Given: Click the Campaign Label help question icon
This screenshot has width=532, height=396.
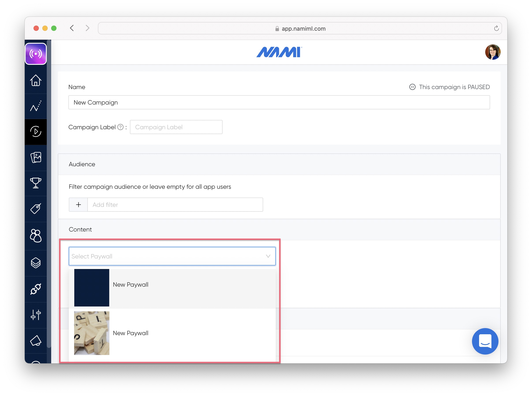Looking at the screenshot, I should click(120, 127).
